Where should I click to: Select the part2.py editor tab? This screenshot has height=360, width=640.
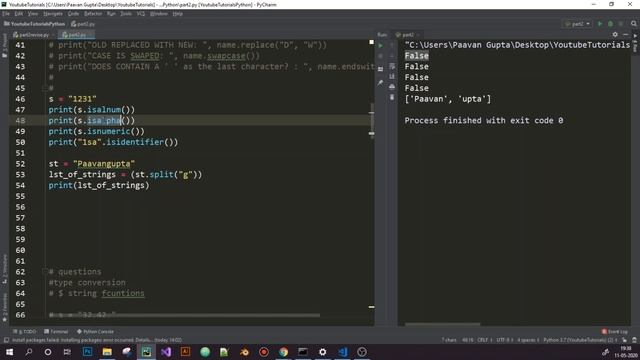pos(76,35)
